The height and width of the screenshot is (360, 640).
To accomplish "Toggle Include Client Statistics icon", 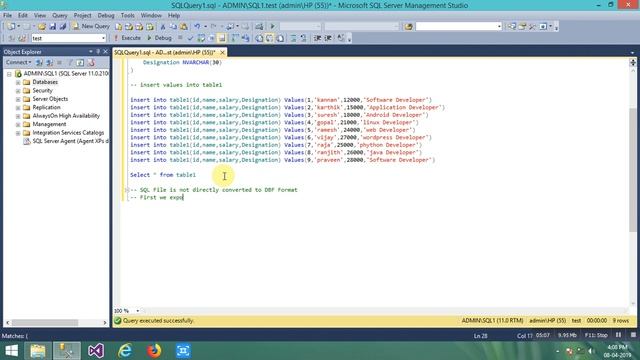I will [x=246, y=38].
